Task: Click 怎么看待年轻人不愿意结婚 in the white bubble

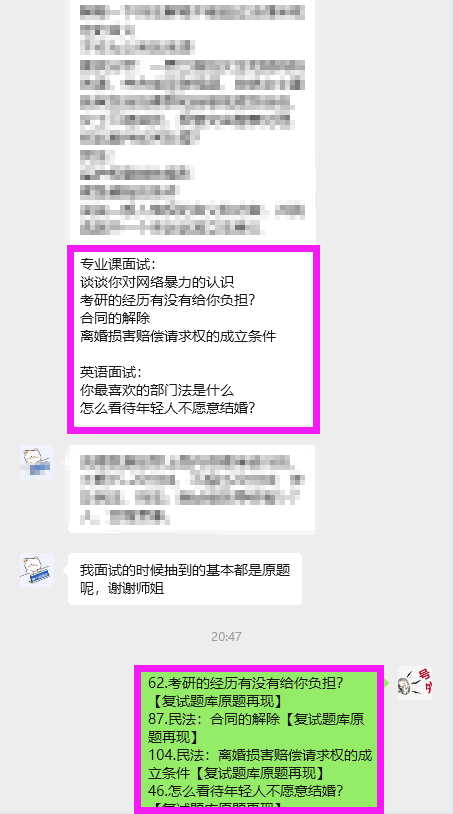Action: click(168, 408)
